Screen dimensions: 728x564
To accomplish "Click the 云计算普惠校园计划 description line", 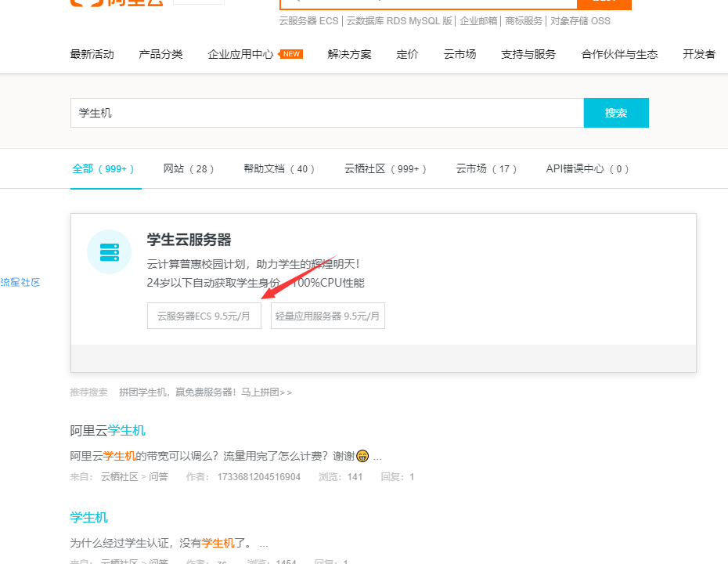I will 253,264.
